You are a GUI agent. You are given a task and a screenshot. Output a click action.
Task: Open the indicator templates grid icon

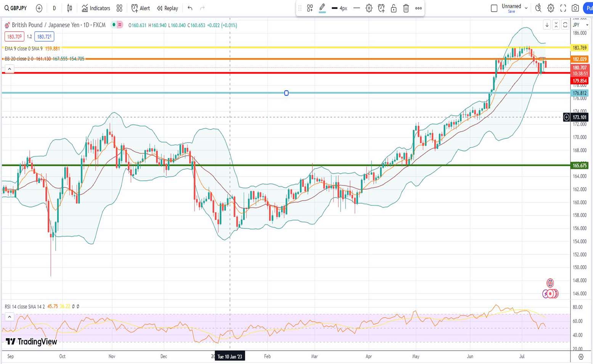[x=119, y=8]
